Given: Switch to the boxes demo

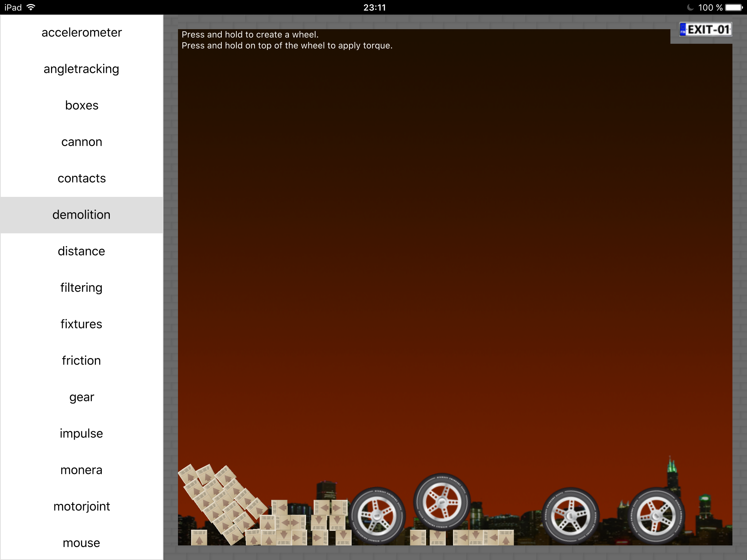Looking at the screenshot, I should 82,106.
